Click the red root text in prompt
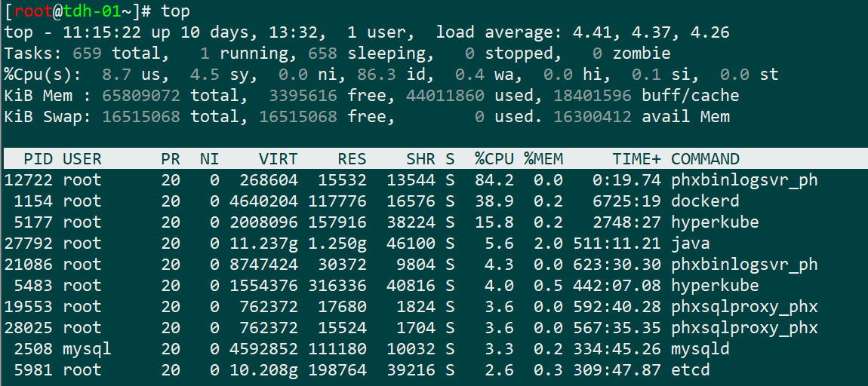This screenshot has height=386, width=868. [x=33, y=11]
